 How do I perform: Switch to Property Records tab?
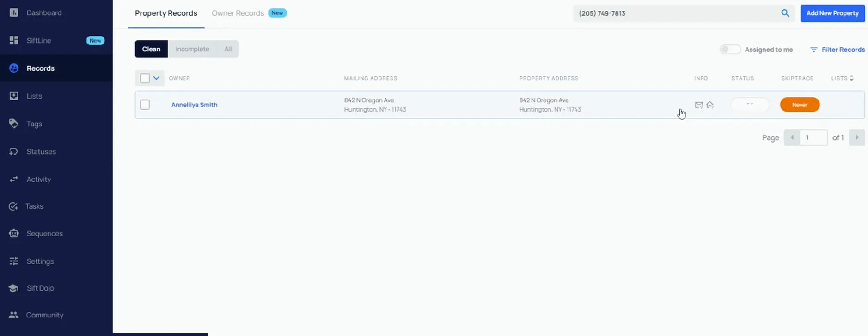coord(166,13)
